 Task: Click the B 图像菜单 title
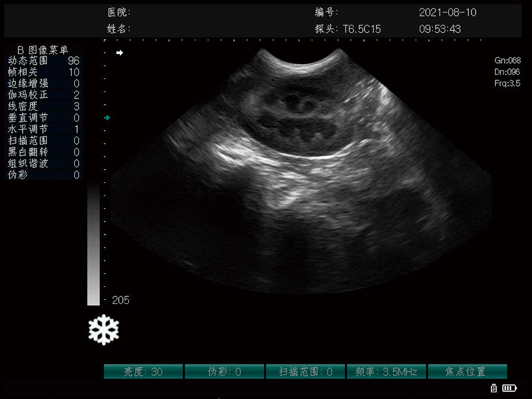pyautogui.click(x=43, y=50)
